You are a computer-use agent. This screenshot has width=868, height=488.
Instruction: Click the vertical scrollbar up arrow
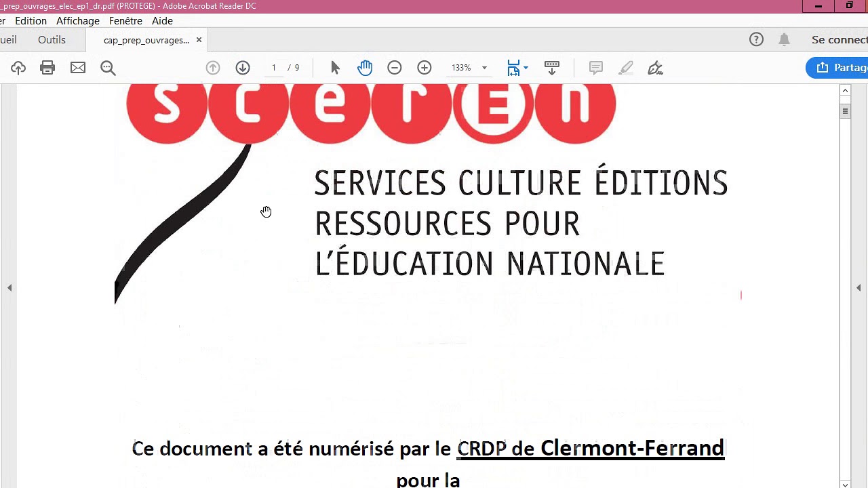(x=845, y=90)
